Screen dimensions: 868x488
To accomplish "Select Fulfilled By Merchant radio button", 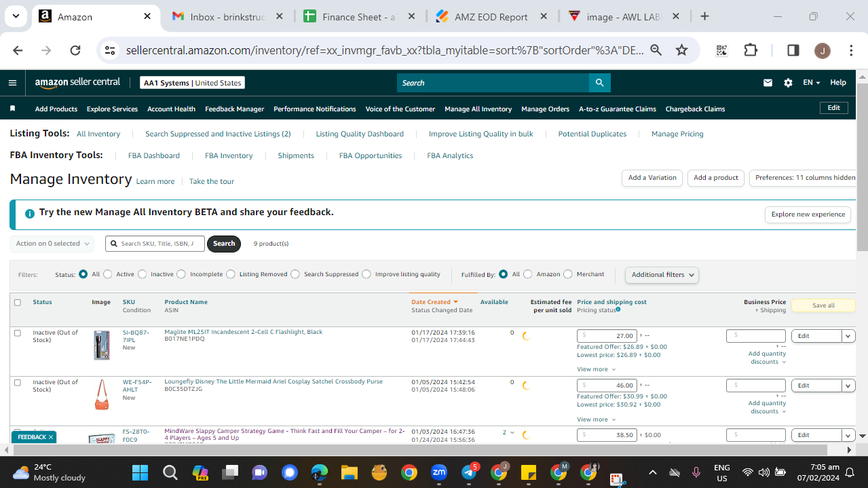I will [568, 274].
